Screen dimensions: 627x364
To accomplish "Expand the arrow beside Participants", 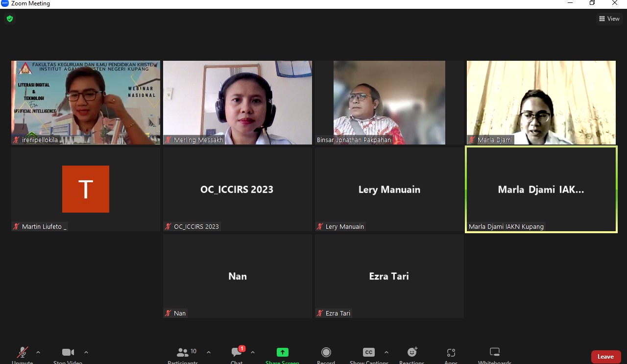I will [209, 352].
